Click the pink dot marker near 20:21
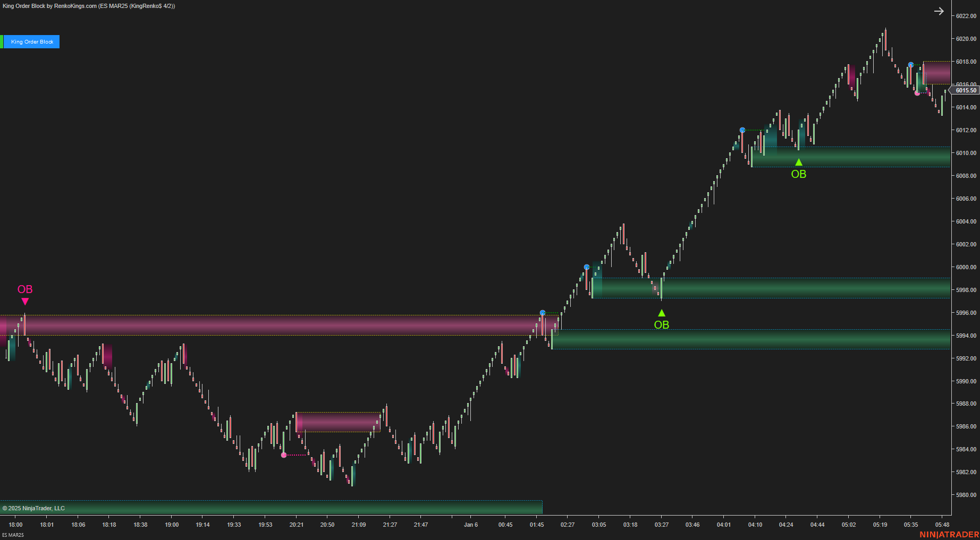 284,455
